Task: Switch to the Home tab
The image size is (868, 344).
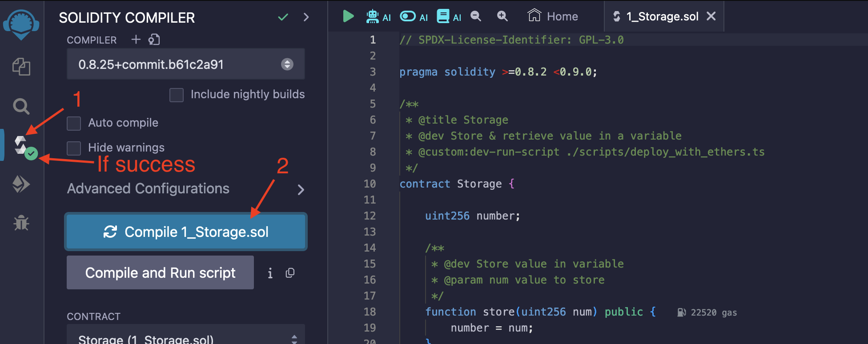Action: point(553,16)
